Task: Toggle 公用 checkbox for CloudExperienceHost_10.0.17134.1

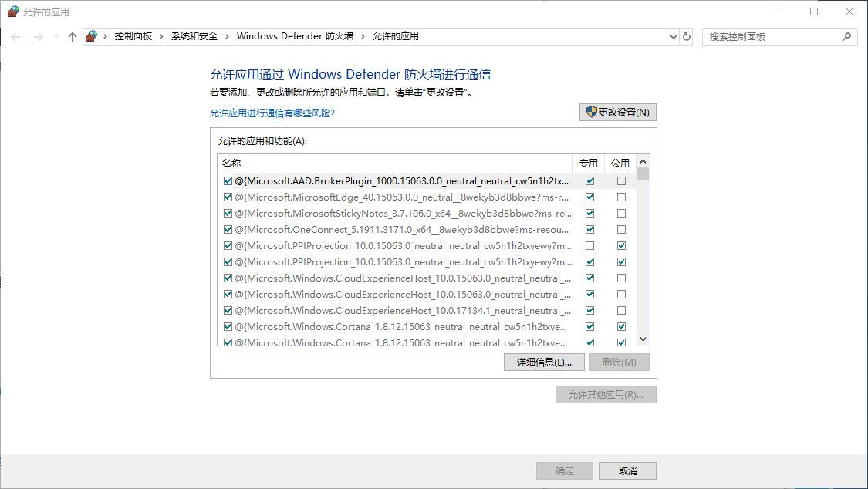Action: tap(621, 310)
